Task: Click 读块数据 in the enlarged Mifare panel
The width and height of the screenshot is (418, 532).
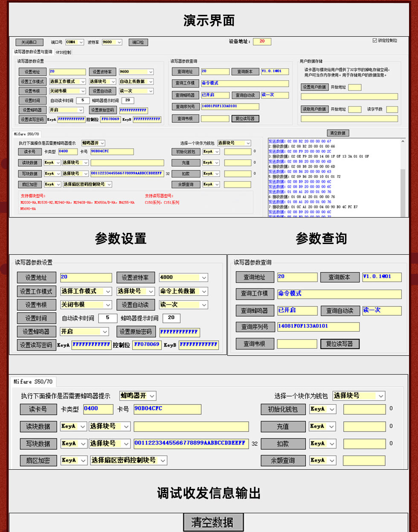Action: (x=38, y=427)
